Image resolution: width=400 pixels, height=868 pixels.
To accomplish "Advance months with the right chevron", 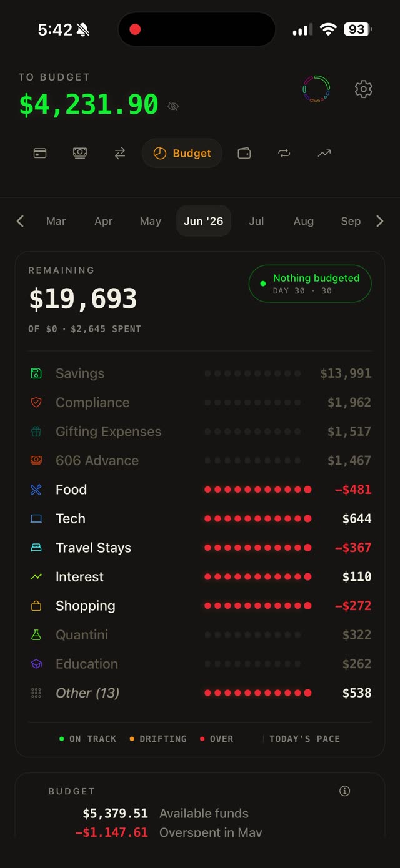I will (379, 221).
